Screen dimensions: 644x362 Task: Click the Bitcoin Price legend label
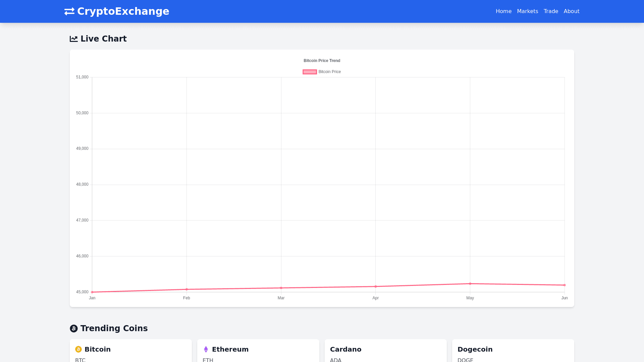coord(329,72)
